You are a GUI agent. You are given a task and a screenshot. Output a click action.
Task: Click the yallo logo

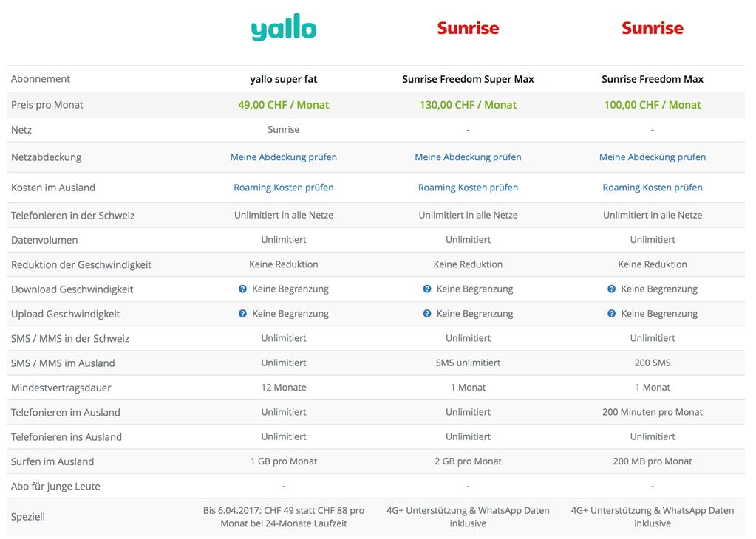click(284, 27)
